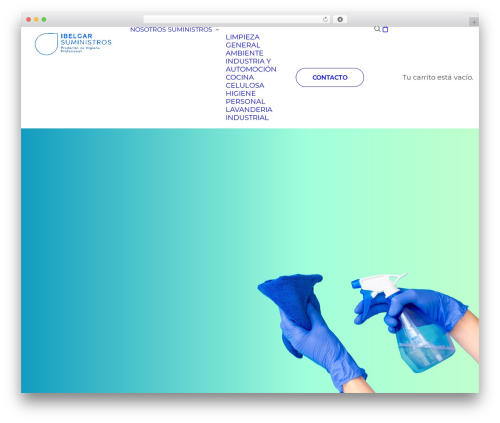Open the shopping cart icon
Screen dimensions: 500x423
385,29
